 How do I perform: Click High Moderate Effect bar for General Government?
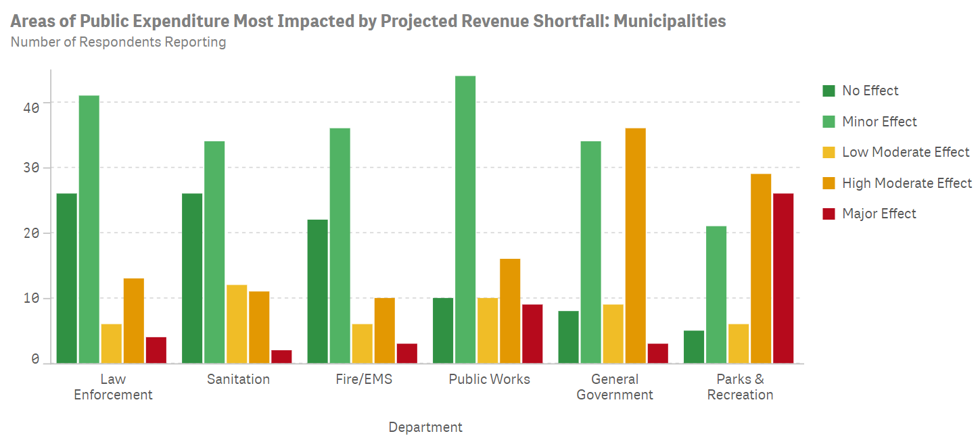pyautogui.click(x=635, y=246)
